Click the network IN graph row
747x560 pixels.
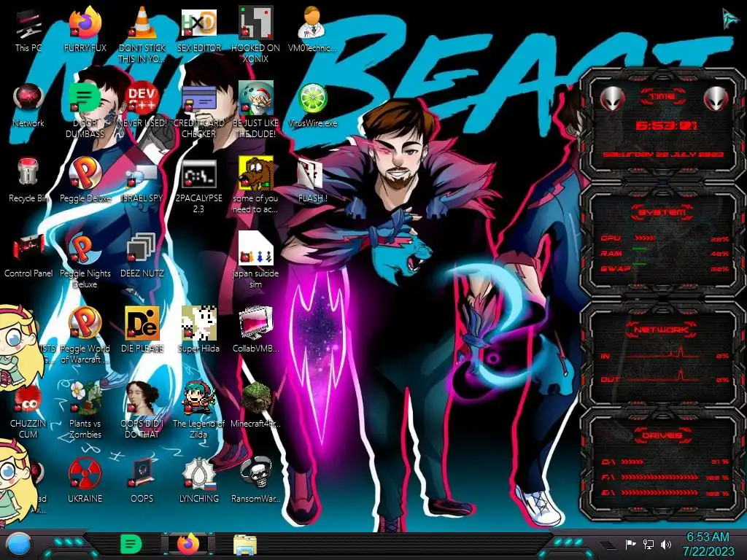coord(665,354)
